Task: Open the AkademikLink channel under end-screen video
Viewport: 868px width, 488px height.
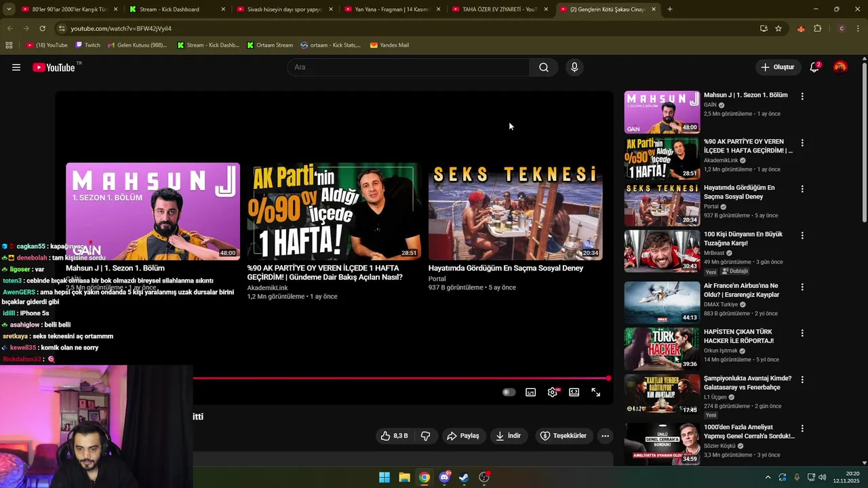Action: (x=267, y=288)
